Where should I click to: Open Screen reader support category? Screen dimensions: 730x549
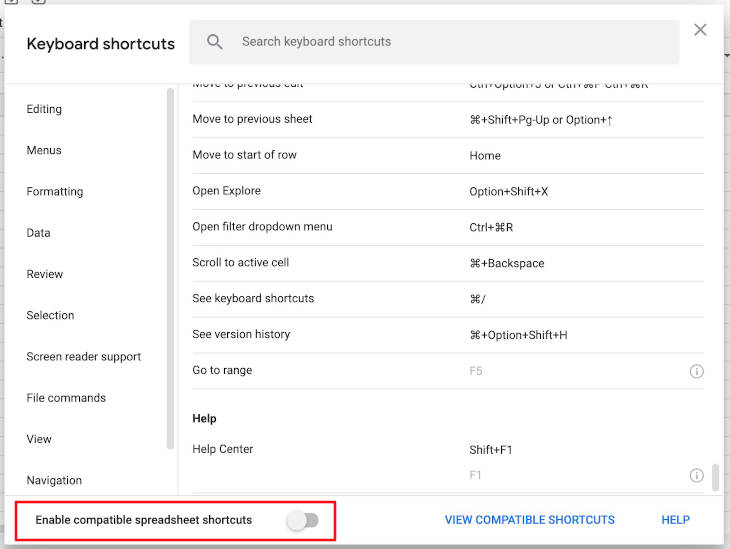(x=84, y=357)
